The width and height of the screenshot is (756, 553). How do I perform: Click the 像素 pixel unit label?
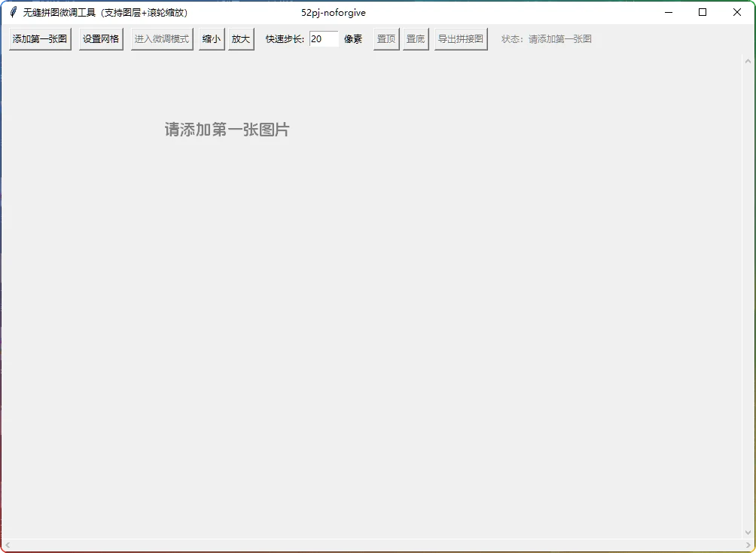pos(353,38)
